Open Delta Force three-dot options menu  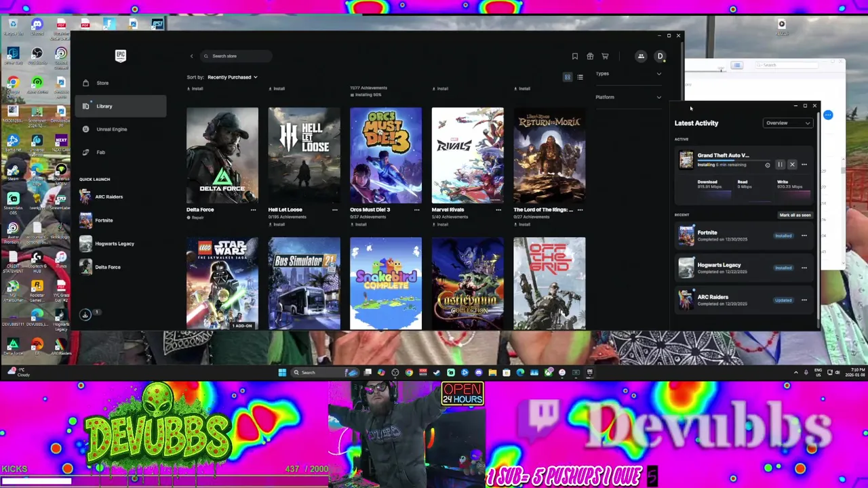[x=253, y=210]
